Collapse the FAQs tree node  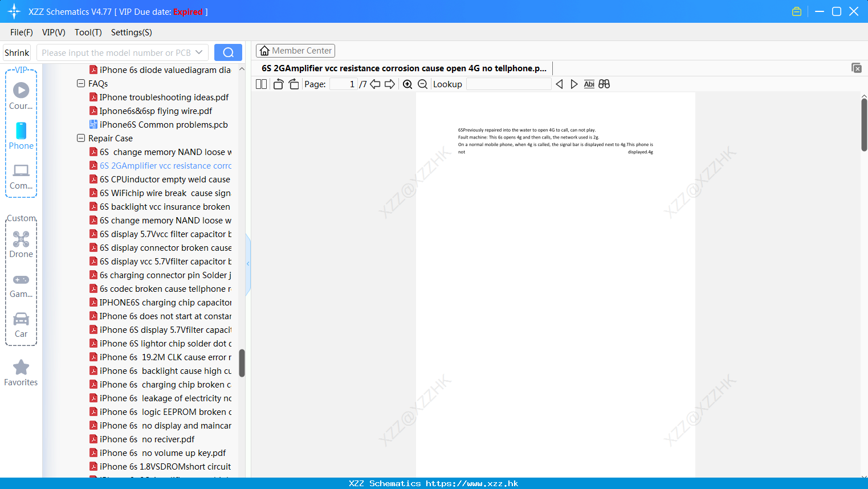tap(81, 83)
